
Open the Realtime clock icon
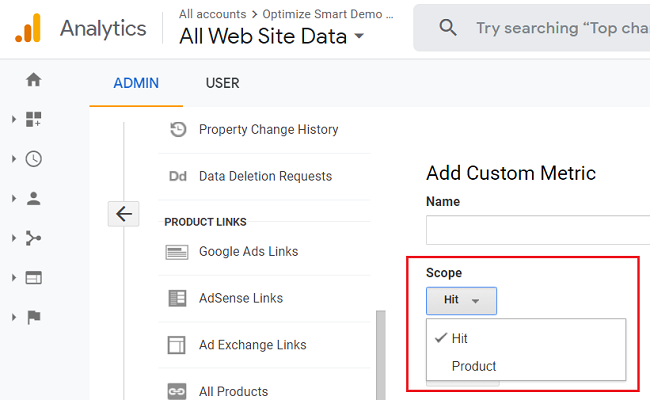(33, 159)
